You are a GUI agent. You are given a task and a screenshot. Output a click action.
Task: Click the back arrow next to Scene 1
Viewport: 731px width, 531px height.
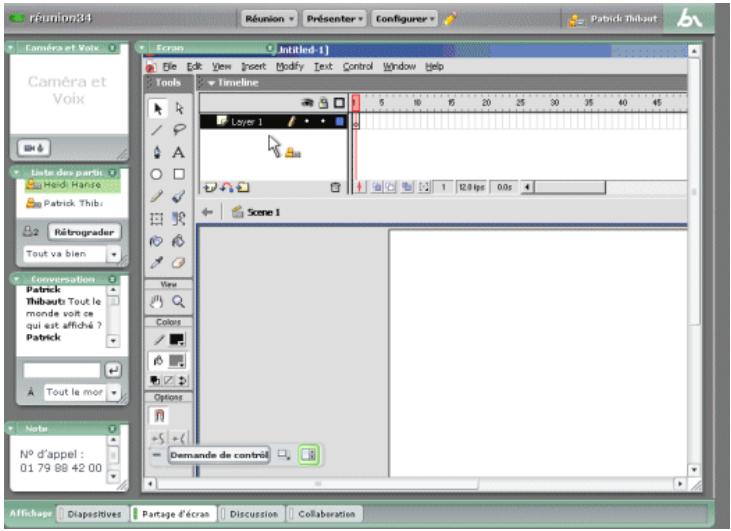[x=207, y=212]
